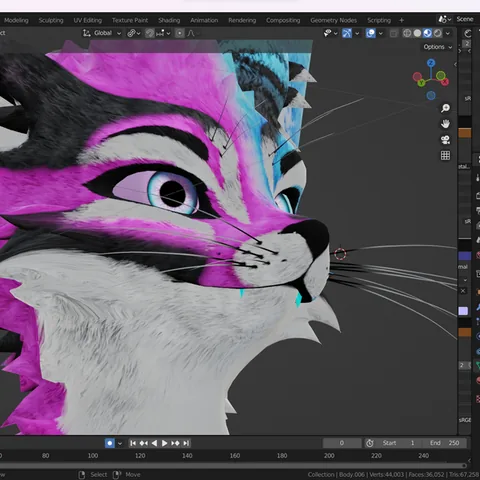
Task: Expand the overlays settings dropdown arrow
Action: coord(381,33)
